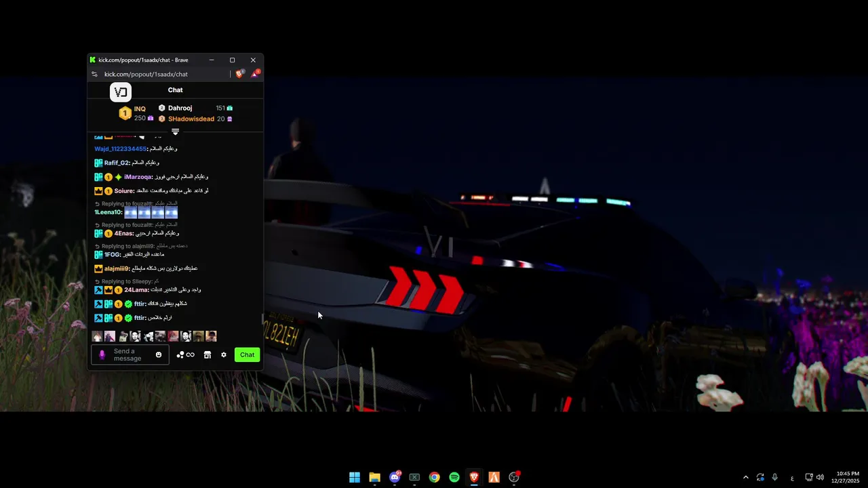
Task: Click the iMarzoqa username
Action: 138,177
